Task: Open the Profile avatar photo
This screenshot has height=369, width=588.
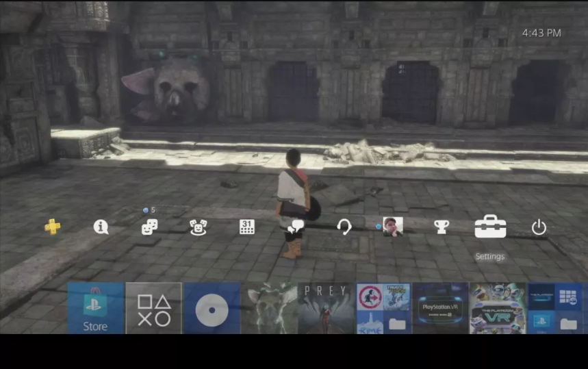Action: pyautogui.click(x=393, y=227)
